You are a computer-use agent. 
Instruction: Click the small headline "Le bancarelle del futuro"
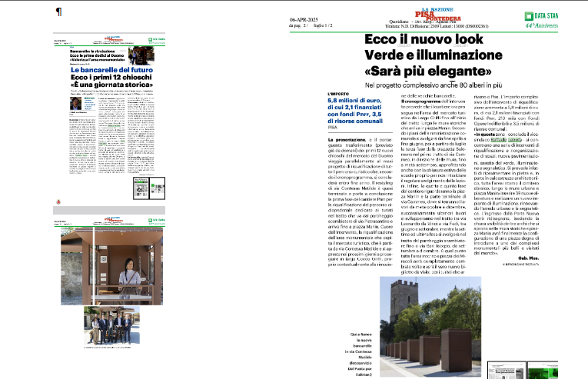111,70
